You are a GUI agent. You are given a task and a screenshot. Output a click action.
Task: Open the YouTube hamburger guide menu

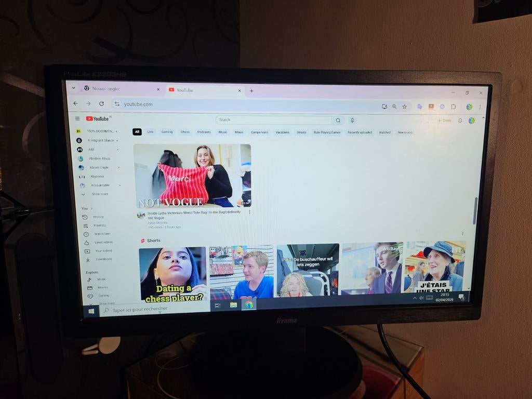click(77, 118)
